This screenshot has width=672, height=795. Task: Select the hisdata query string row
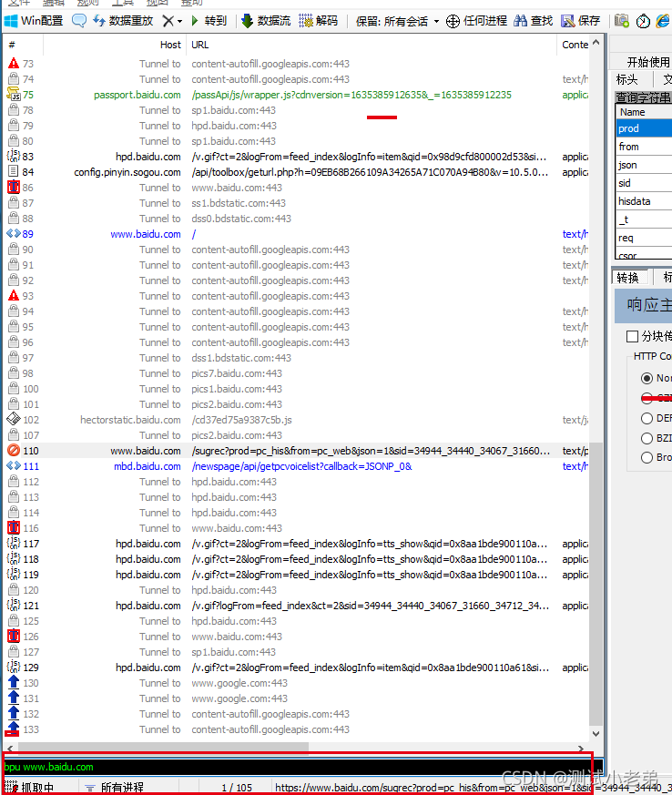644,201
